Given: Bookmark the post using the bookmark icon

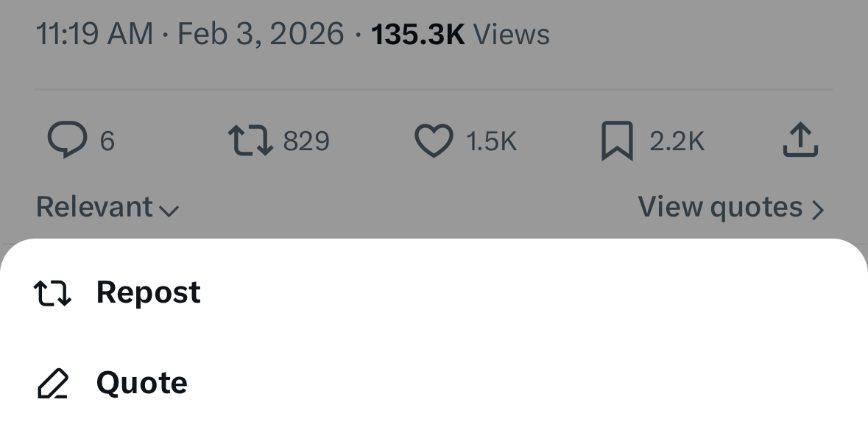Looking at the screenshot, I should pyautogui.click(x=618, y=140).
